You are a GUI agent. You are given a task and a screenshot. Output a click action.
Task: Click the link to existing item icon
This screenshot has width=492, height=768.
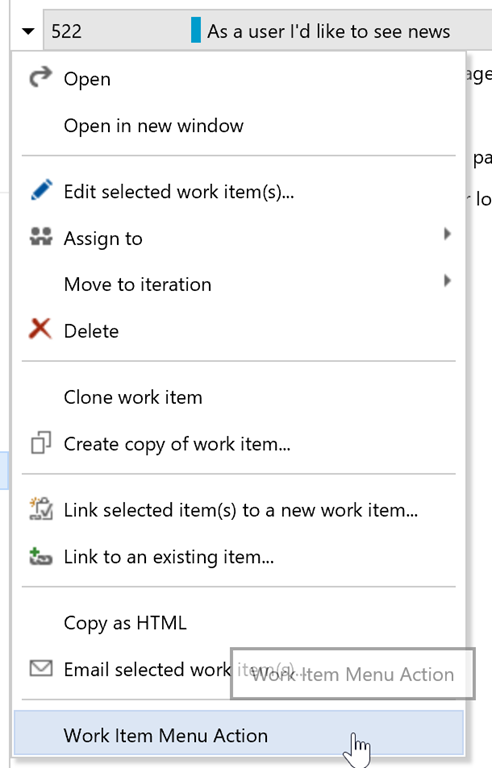pos(41,556)
